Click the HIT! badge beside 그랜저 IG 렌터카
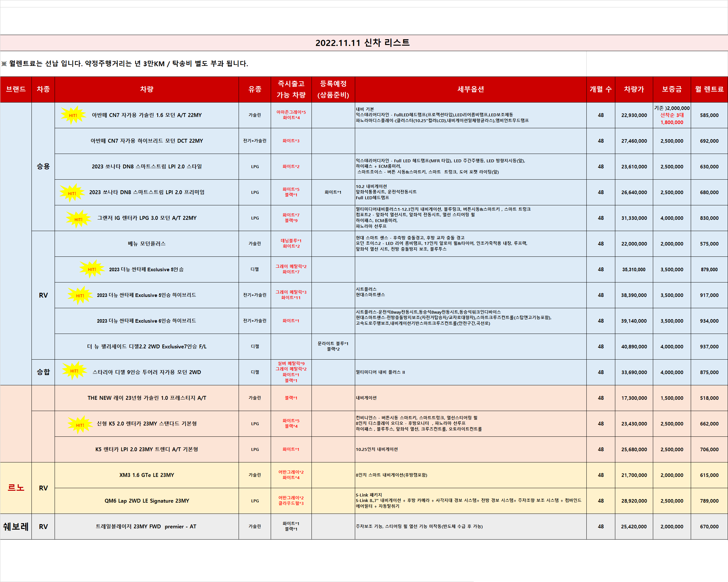The image size is (728, 582). [x=78, y=219]
